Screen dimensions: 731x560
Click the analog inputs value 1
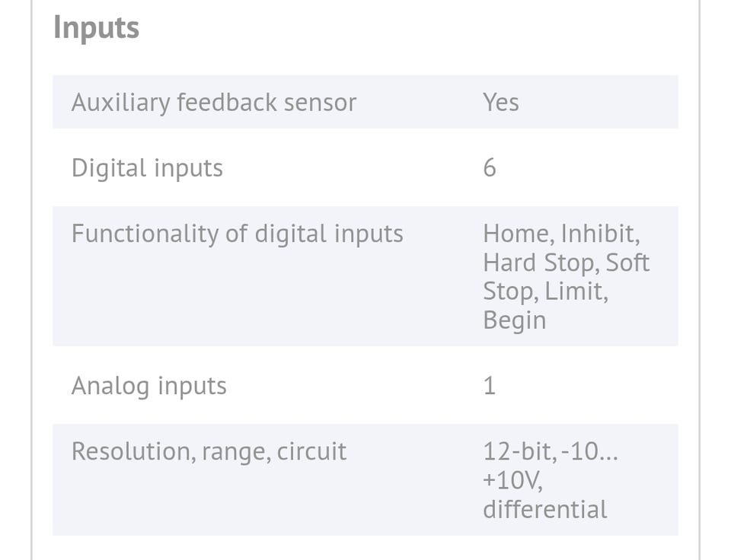tap(489, 387)
